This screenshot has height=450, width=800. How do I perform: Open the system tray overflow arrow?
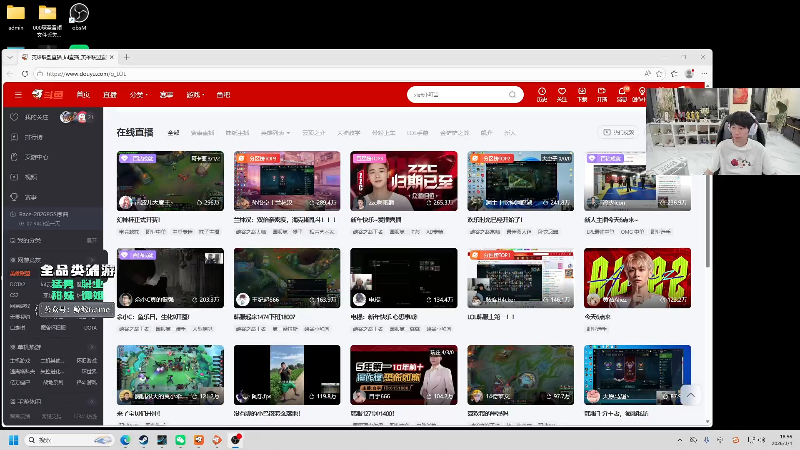click(x=680, y=440)
